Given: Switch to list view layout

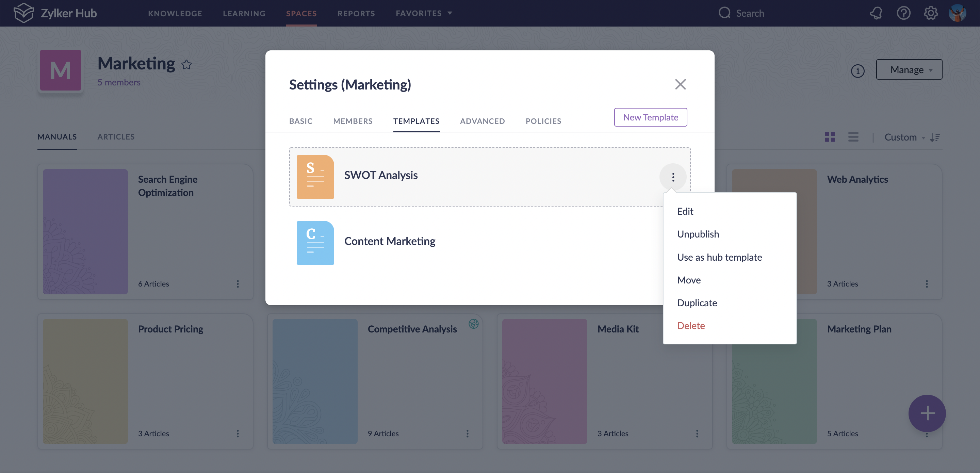Looking at the screenshot, I should (x=853, y=137).
